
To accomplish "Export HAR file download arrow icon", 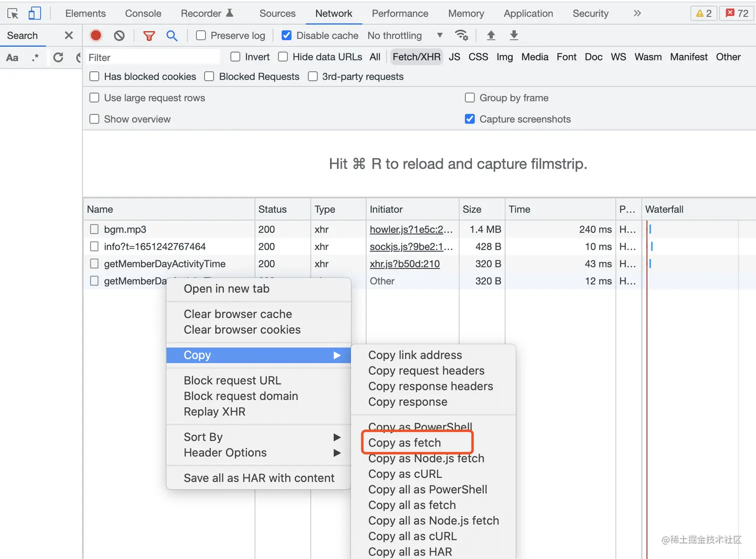I will click(514, 35).
